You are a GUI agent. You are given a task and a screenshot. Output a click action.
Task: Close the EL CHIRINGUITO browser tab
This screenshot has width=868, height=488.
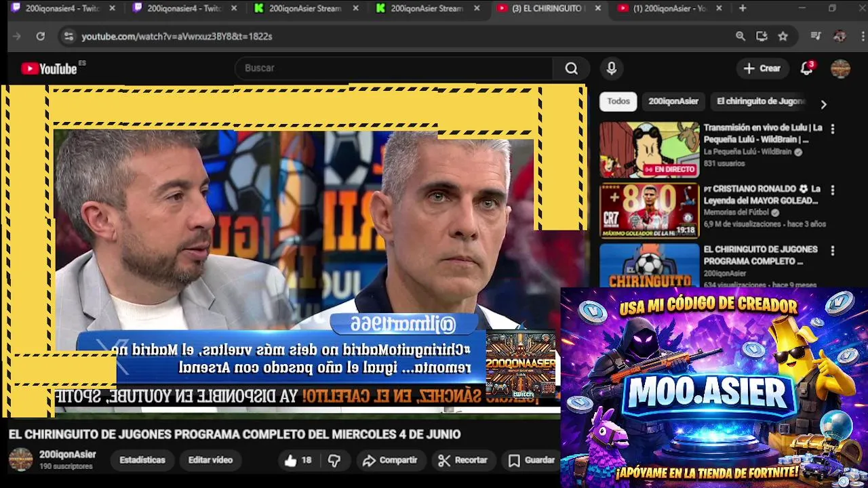597,8
